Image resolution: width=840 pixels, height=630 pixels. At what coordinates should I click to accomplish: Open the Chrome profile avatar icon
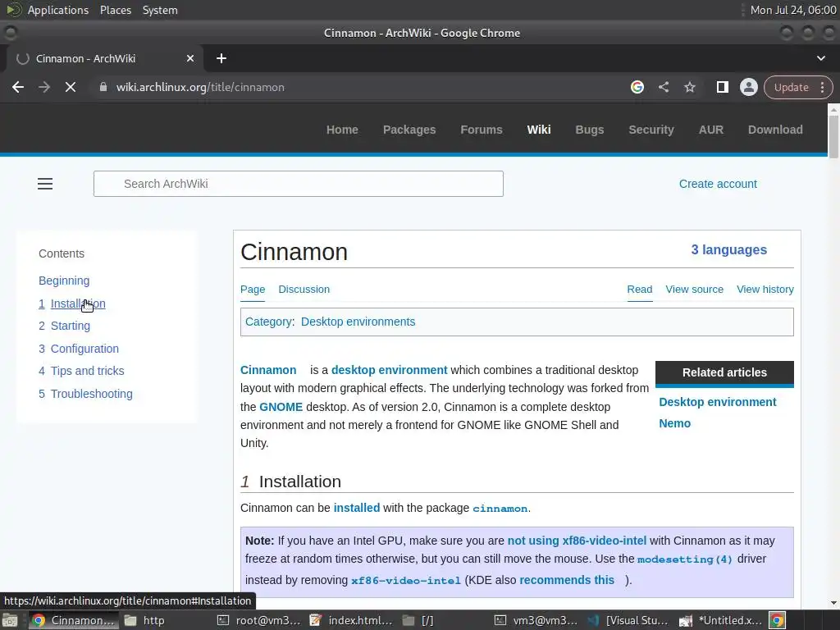[x=748, y=87]
